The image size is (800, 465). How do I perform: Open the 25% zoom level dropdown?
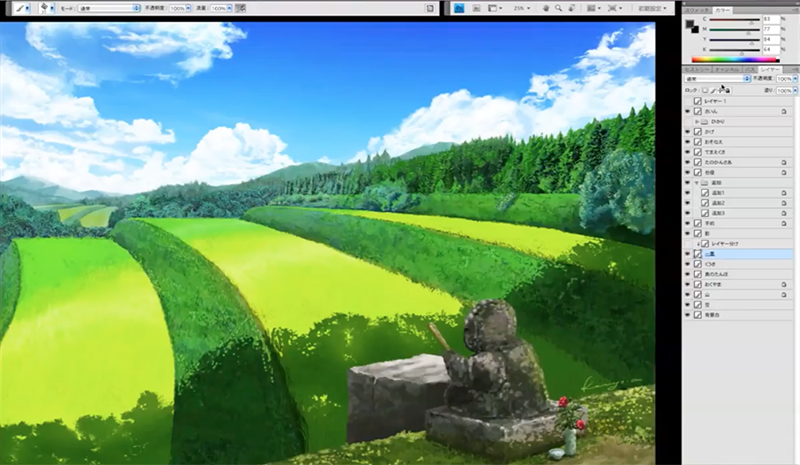(x=521, y=8)
